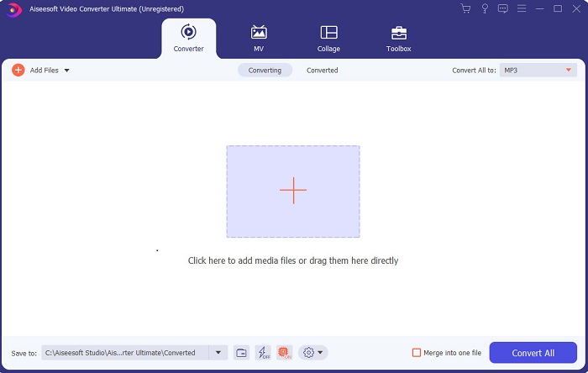This screenshot has width=588, height=373.
Task: Open the Collage tab
Action: pyautogui.click(x=328, y=39)
